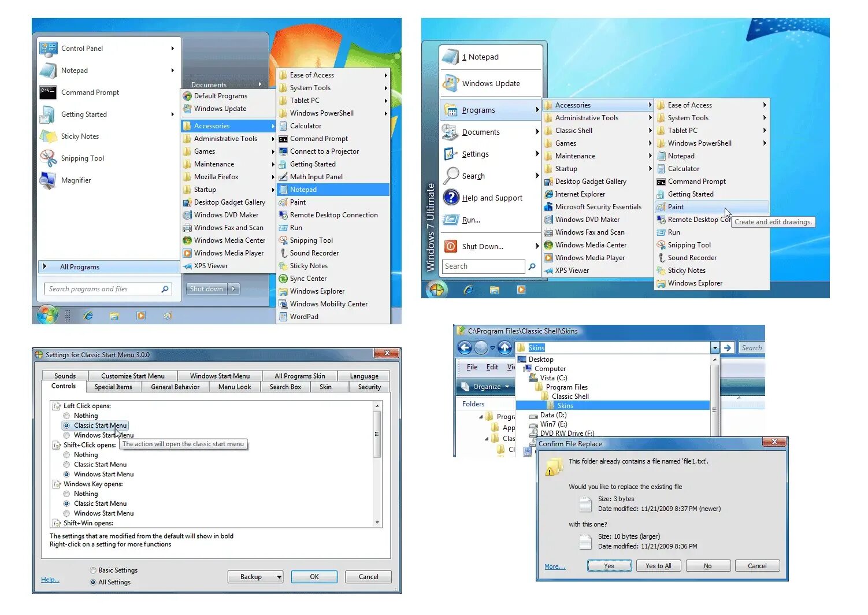Click the Explorer Up folder arrow button
Screen dimensions: 868x615
click(505, 347)
